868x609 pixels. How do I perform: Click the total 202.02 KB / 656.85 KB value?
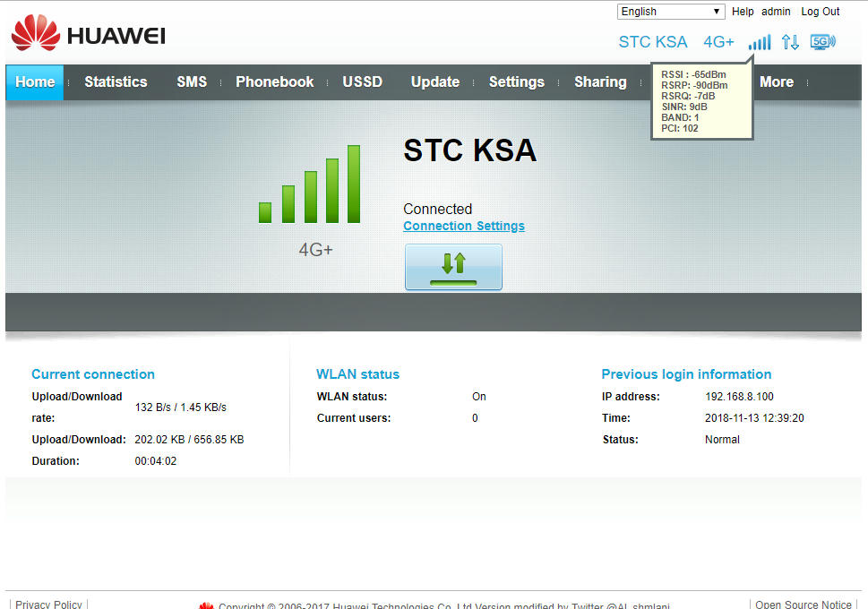pos(189,440)
